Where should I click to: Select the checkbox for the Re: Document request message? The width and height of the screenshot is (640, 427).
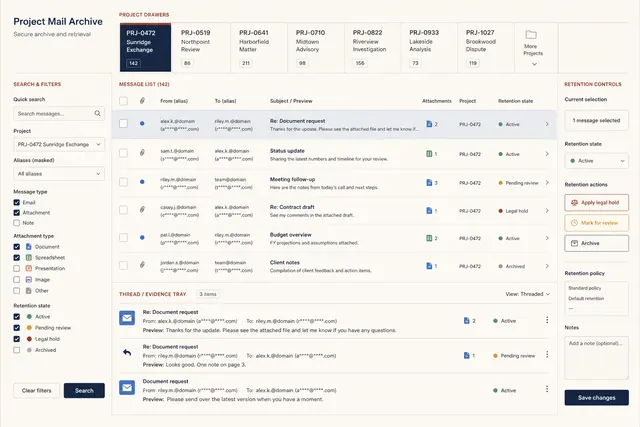point(123,123)
